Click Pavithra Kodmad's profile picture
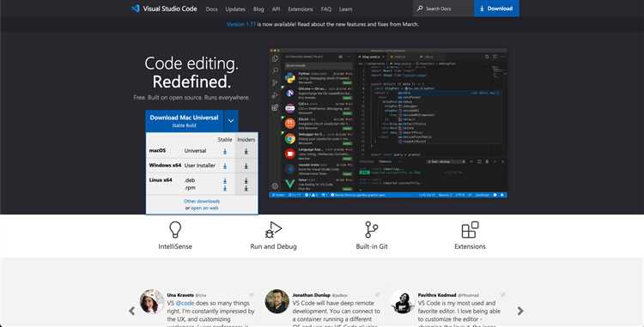 403,301
